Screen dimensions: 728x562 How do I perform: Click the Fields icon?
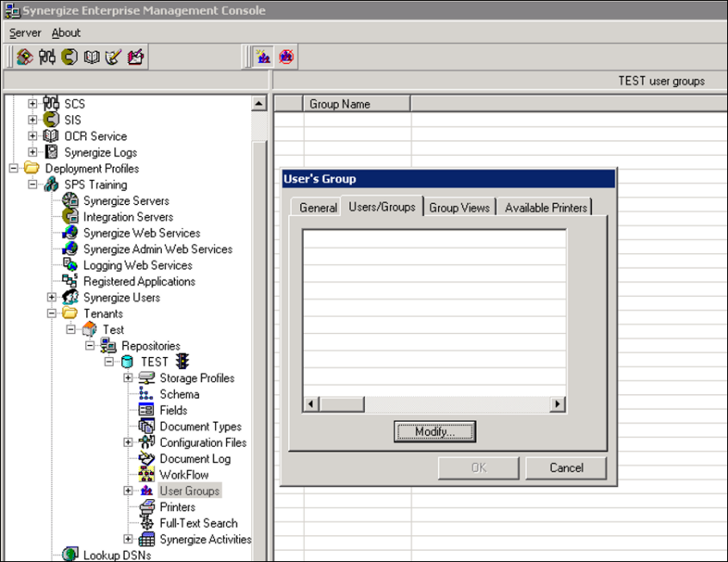(x=146, y=411)
